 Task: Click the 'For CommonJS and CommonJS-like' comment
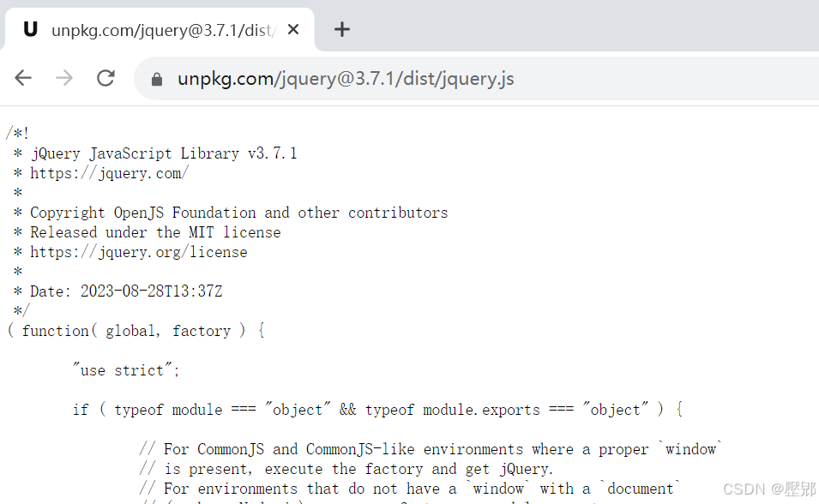[431, 449]
